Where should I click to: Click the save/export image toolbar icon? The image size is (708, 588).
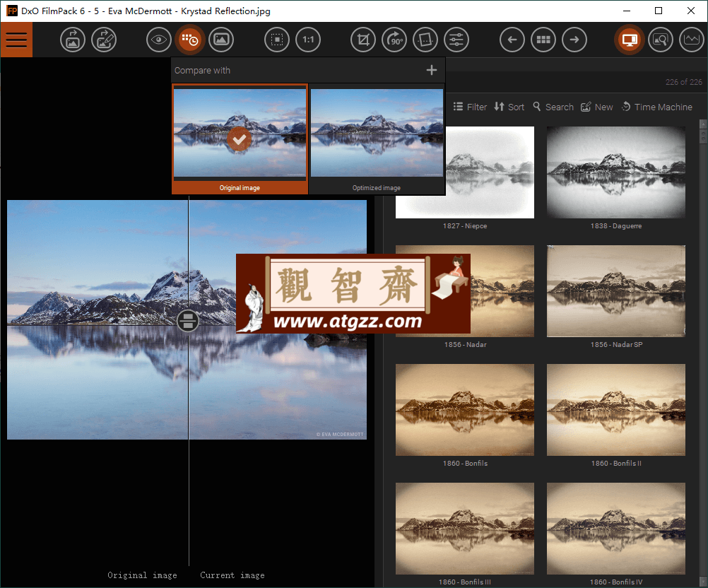104,40
